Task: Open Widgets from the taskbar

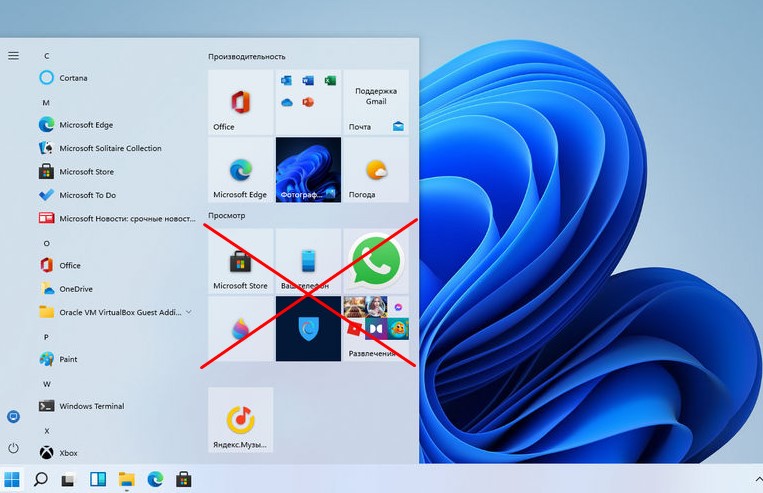Action: coord(97,479)
